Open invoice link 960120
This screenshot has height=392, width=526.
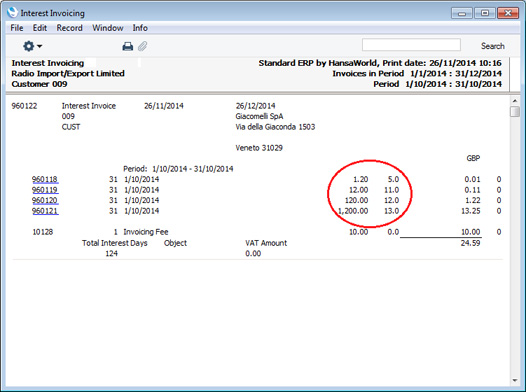click(45, 201)
